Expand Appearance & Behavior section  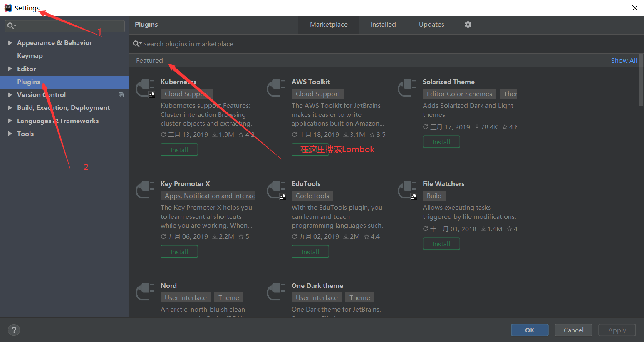10,42
